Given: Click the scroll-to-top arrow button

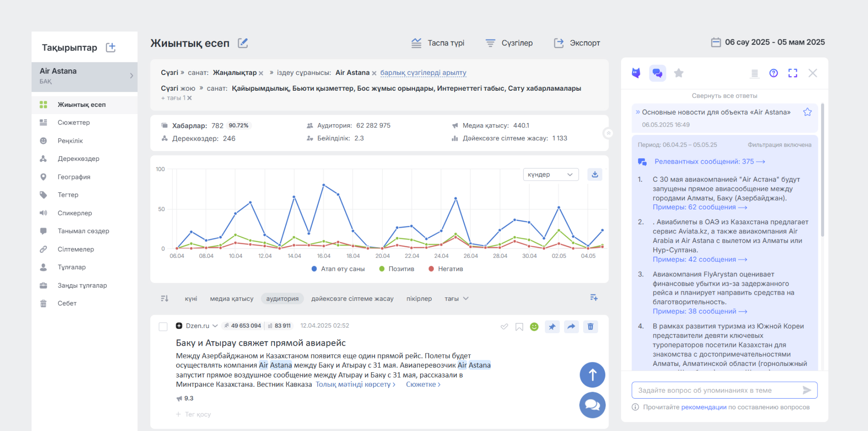Looking at the screenshot, I should tap(592, 375).
